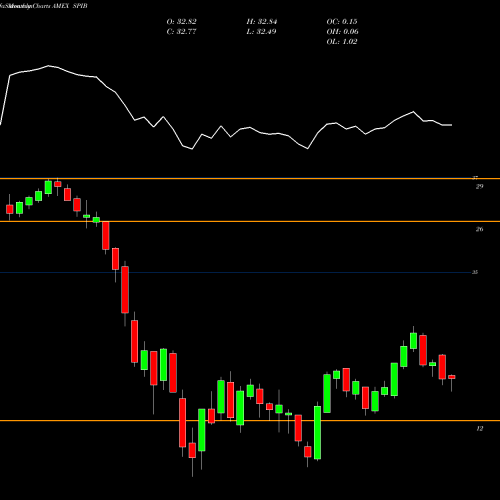Click the peak of the white indicator line

(49, 66)
